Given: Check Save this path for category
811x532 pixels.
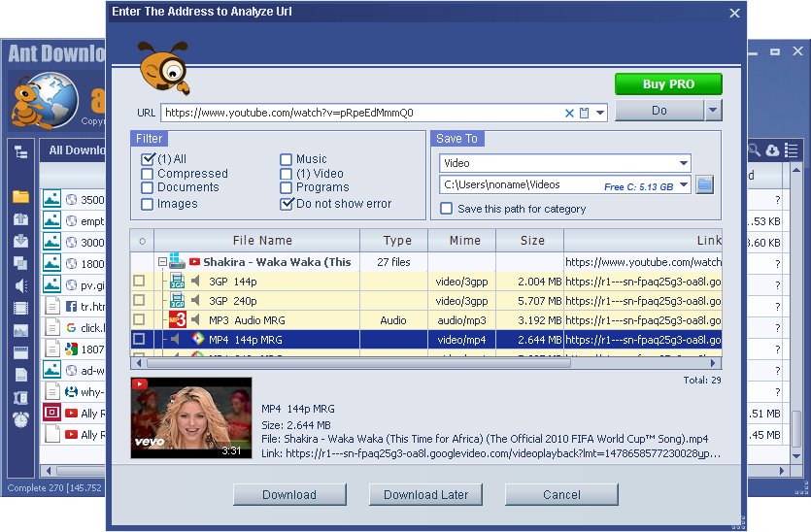Looking at the screenshot, I should (x=447, y=209).
